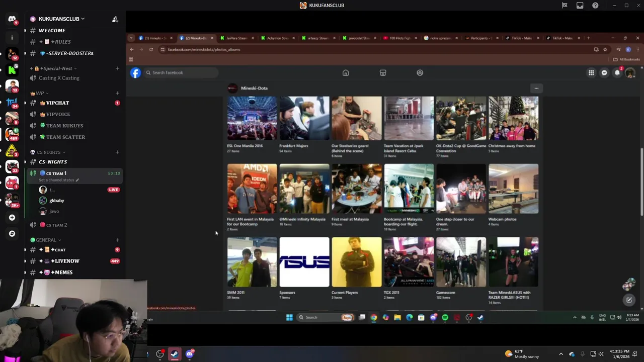Click the Add a Server plus icon
Screen dimensions: 644x362
(x=12, y=218)
